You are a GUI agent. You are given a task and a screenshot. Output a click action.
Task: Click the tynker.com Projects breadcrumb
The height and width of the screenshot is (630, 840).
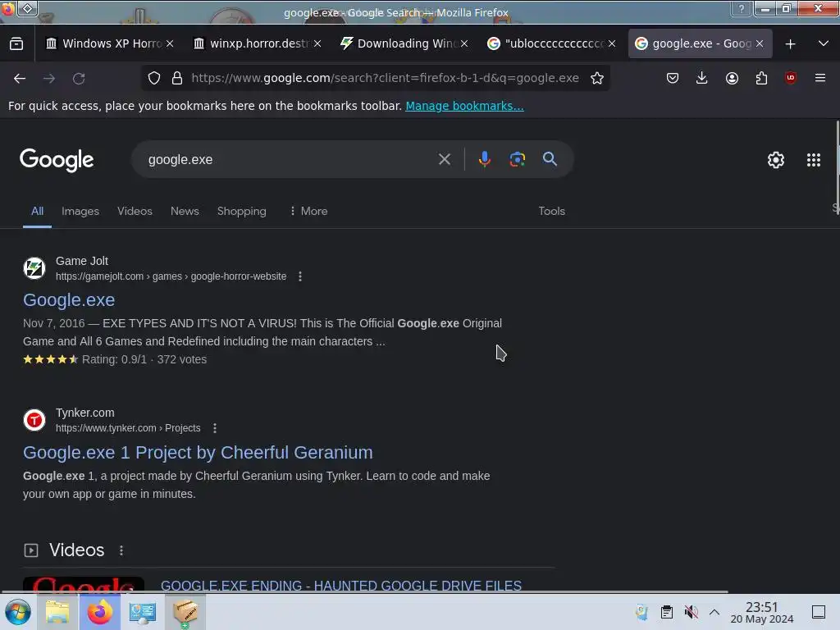click(128, 428)
